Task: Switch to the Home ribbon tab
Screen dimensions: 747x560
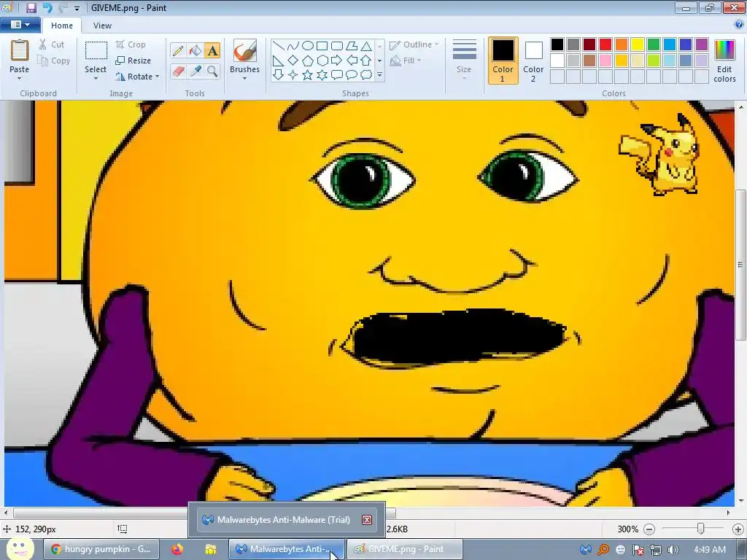Action: tap(62, 26)
